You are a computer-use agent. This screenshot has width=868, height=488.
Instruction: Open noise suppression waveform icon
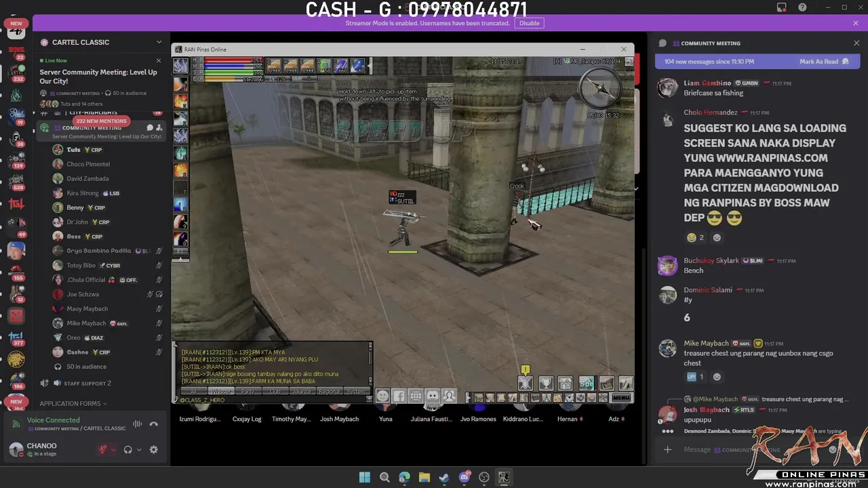[x=138, y=424]
